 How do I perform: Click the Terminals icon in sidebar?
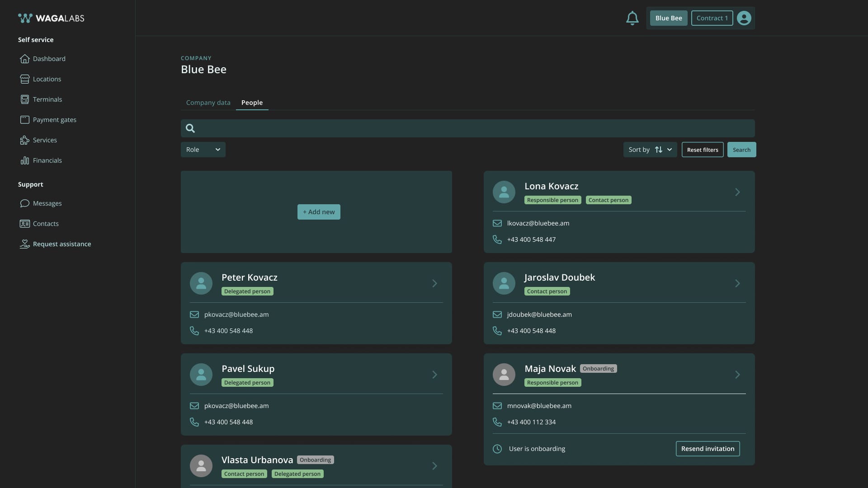pyautogui.click(x=24, y=99)
